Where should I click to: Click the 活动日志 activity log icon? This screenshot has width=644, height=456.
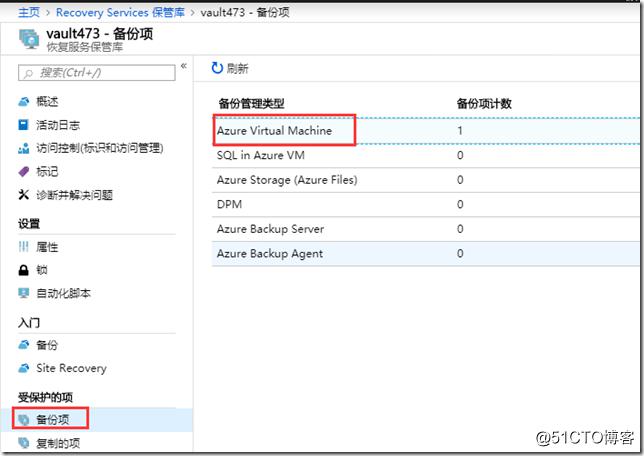(x=24, y=124)
